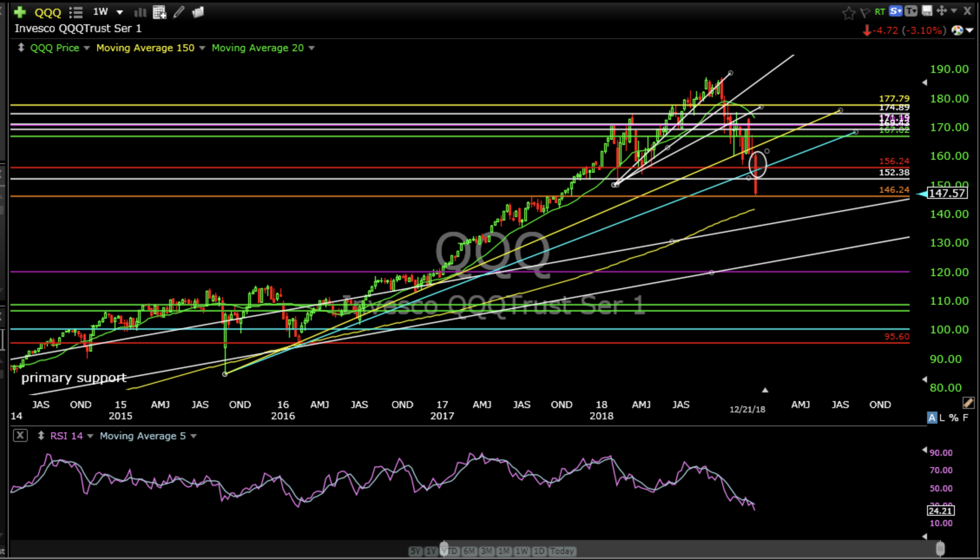Click the green plus add icon
This screenshot has width=980, height=560.
tap(20, 12)
